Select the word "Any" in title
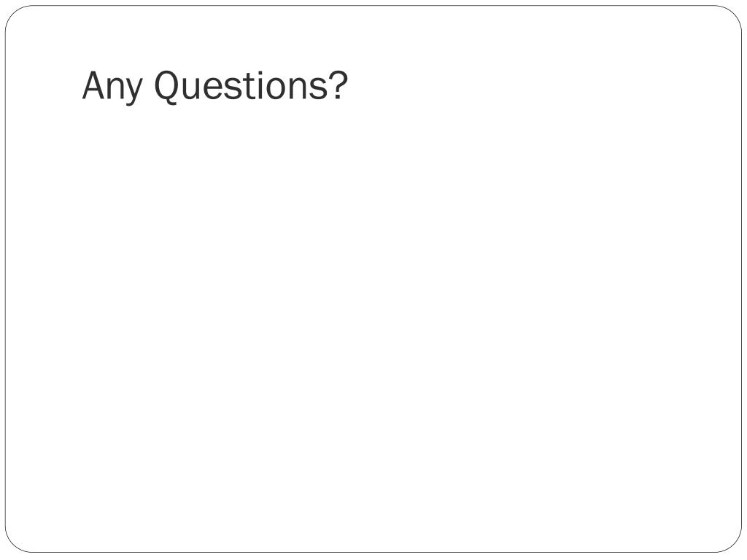The height and width of the screenshot is (560, 747). coord(112,87)
